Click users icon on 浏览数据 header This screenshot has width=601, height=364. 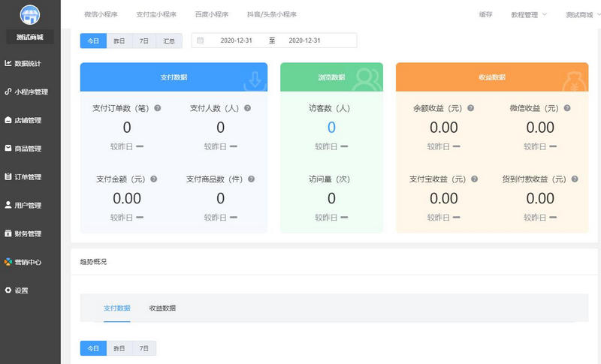[367, 80]
